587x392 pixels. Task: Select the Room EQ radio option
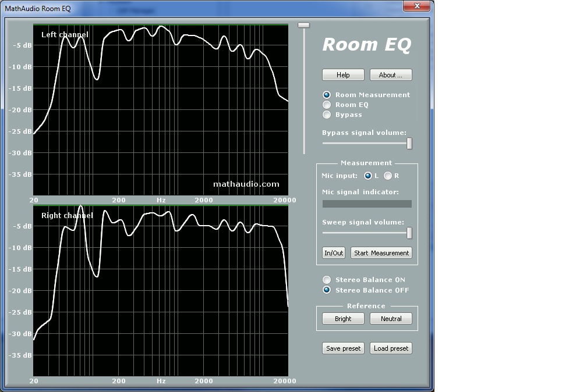(x=327, y=105)
